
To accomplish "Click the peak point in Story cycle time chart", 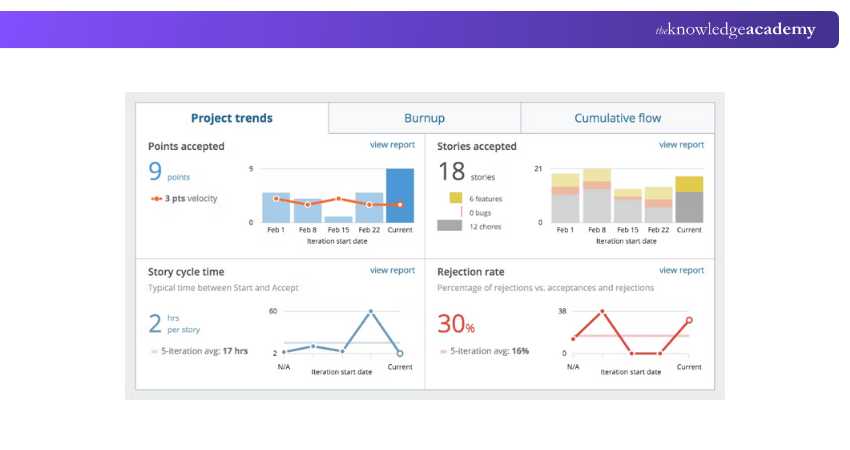I will point(371,311).
